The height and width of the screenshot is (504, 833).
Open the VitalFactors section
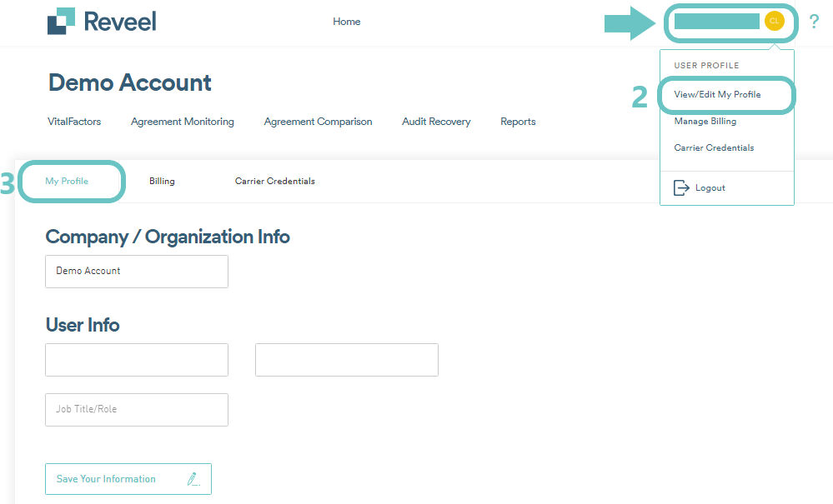74,122
